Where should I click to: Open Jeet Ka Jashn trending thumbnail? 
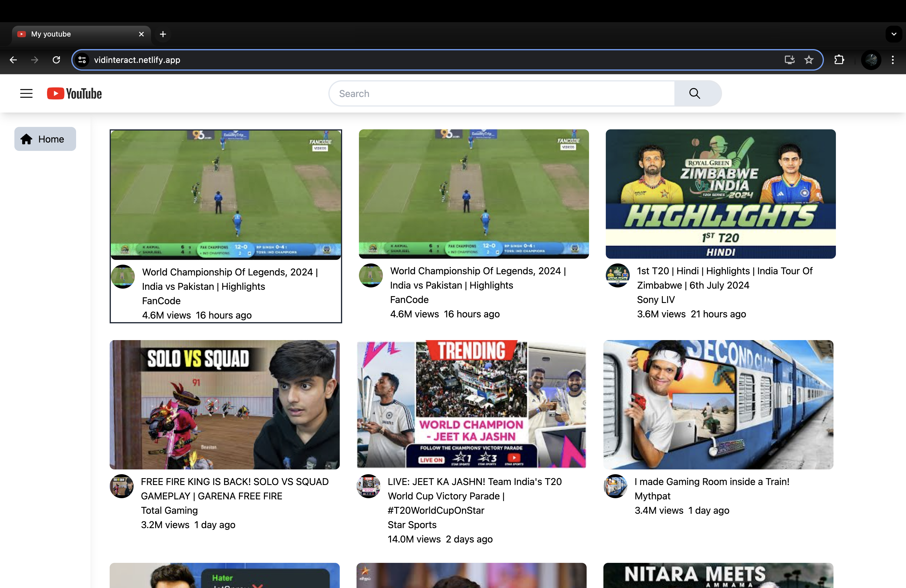pos(471,405)
